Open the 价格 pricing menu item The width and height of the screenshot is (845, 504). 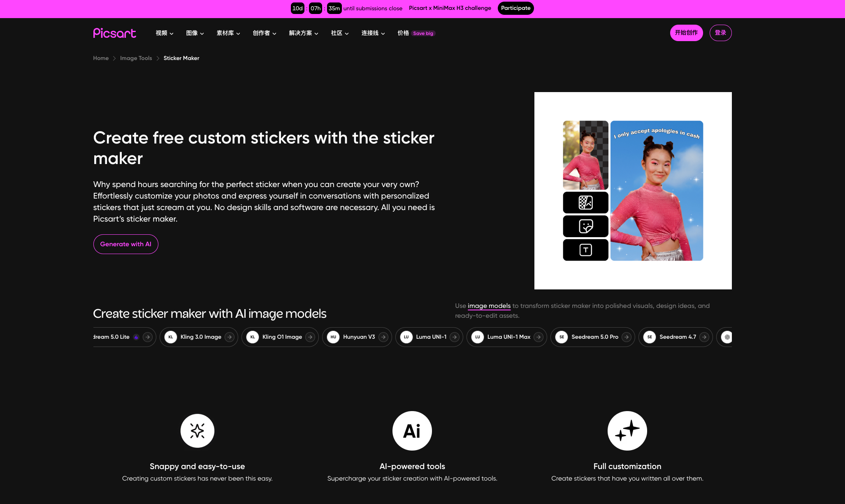pos(403,33)
